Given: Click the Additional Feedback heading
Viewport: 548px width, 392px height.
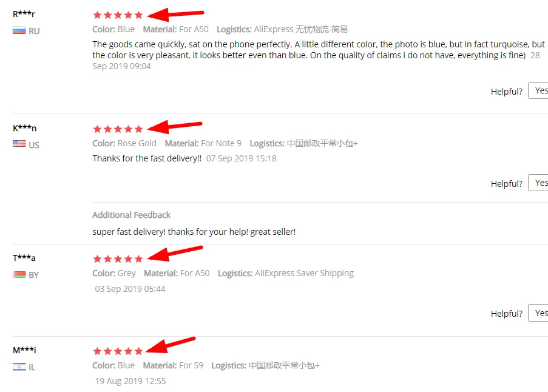Looking at the screenshot, I should point(132,215).
